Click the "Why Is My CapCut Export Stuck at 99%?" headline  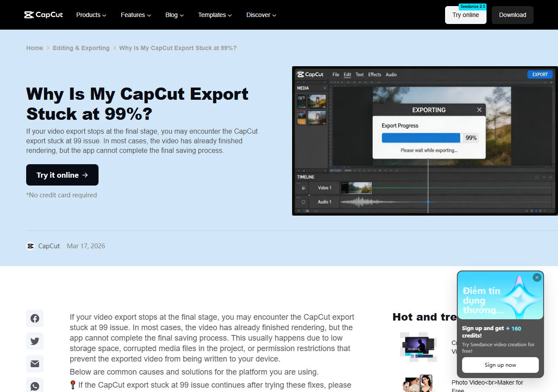tap(137, 104)
